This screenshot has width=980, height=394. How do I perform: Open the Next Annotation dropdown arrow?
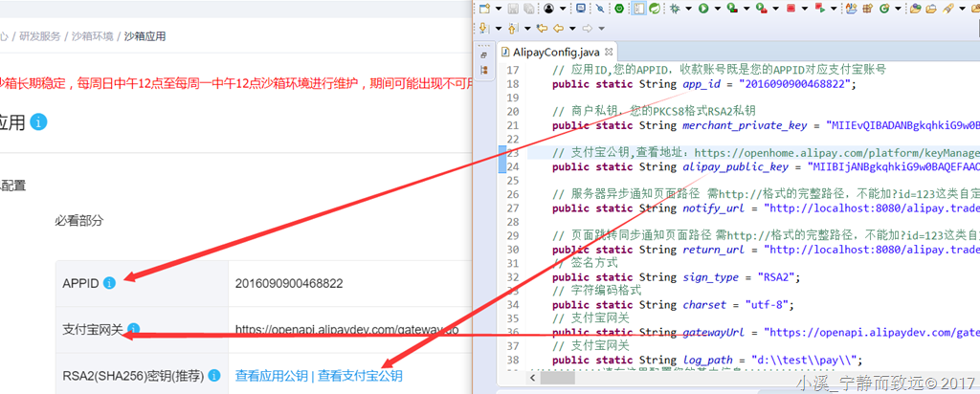tap(498, 28)
